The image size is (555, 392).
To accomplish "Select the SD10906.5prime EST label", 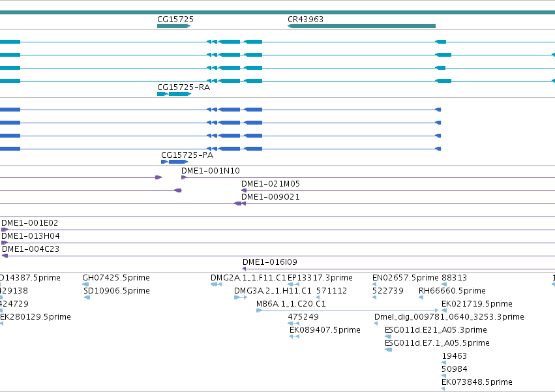I will (117, 291).
